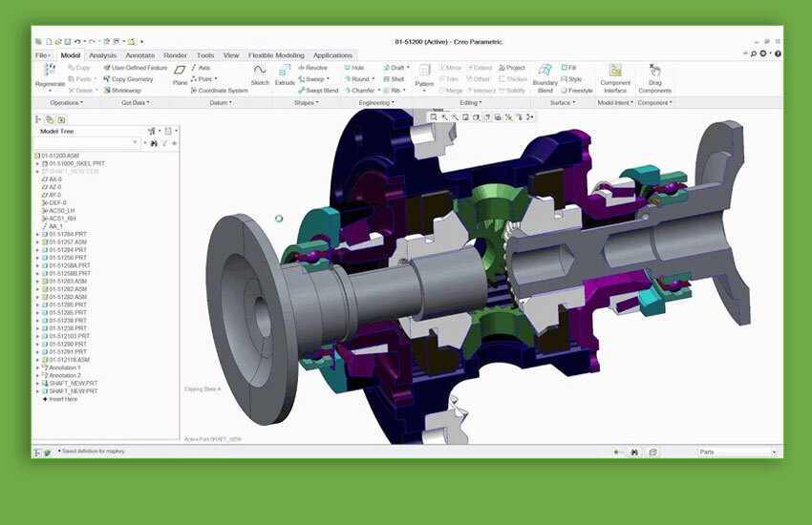Image resolution: width=812 pixels, height=525 pixels.
Task: Open the Parts selection filter dropdown
Action: click(774, 452)
